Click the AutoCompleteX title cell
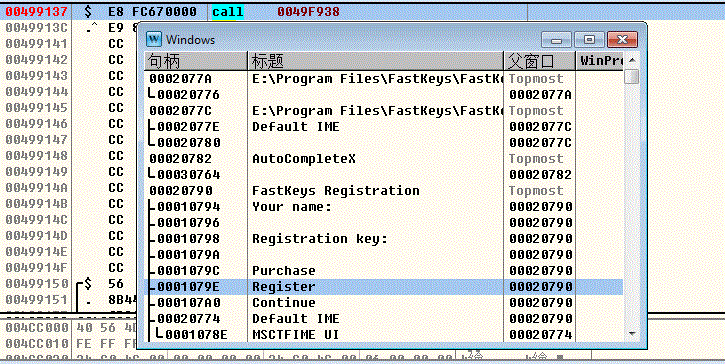The height and width of the screenshot is (364, 725). [304, 159]
